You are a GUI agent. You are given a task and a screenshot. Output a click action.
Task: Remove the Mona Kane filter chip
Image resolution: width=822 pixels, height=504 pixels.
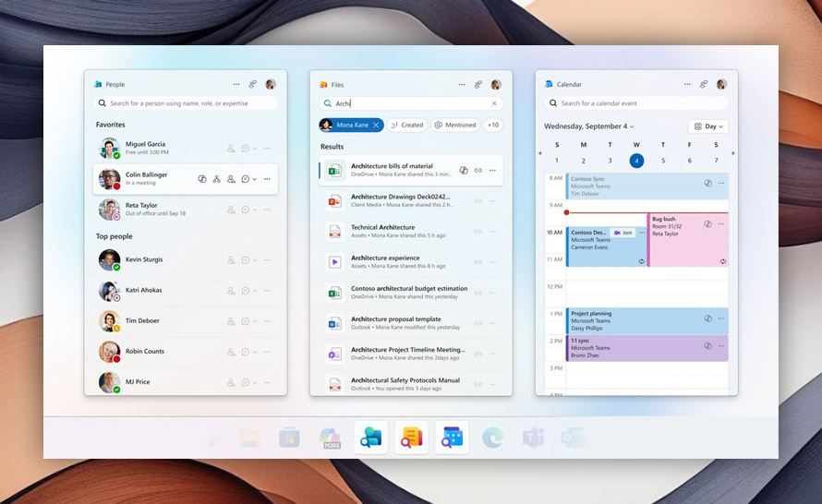click(x=376, y=125)
